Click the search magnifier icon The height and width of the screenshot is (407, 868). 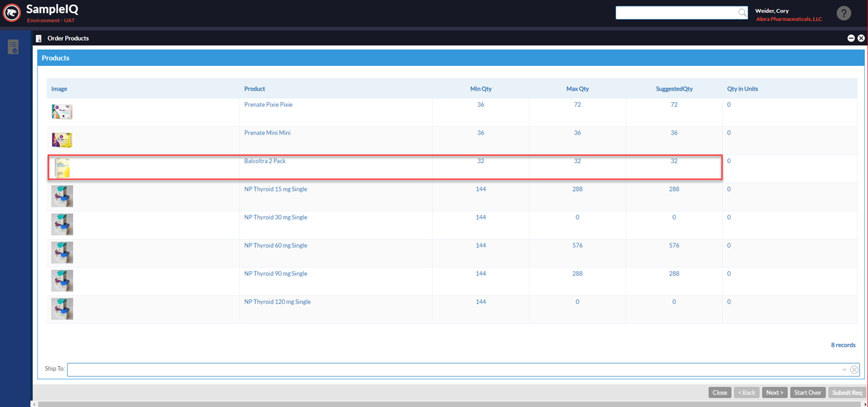[x=742, y=12]
